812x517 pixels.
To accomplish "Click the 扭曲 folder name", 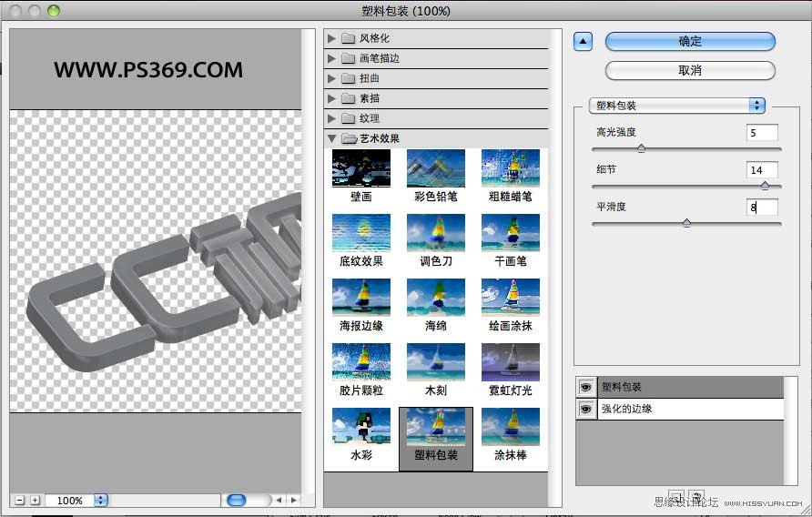I will pyautogui.click(x=370, y=79).
